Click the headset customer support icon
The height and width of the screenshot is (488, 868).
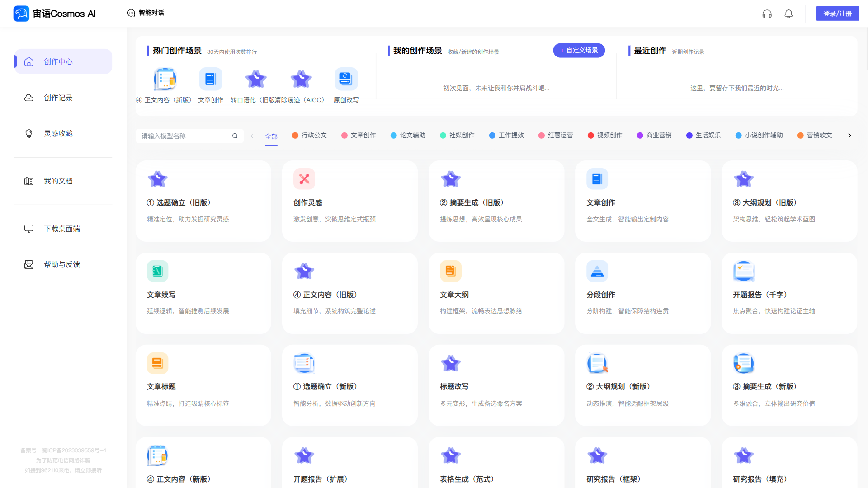click(767, 14)
